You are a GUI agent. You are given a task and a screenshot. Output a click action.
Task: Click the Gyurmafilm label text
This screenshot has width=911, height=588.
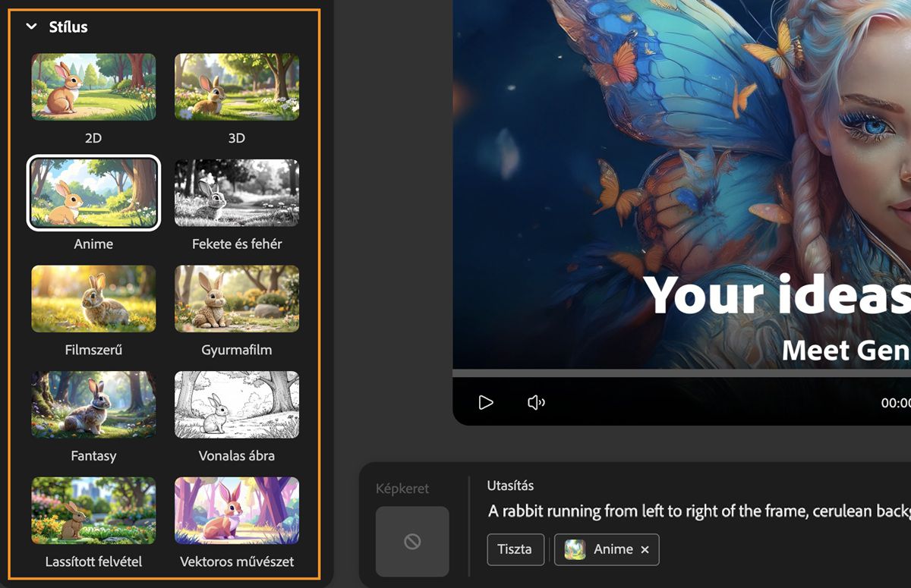tap(237, 350)
